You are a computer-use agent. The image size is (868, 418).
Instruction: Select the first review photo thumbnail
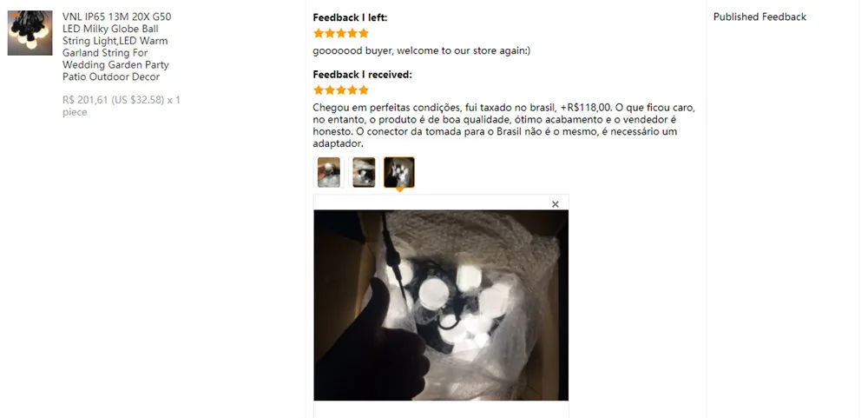click(x=329, y=172)
